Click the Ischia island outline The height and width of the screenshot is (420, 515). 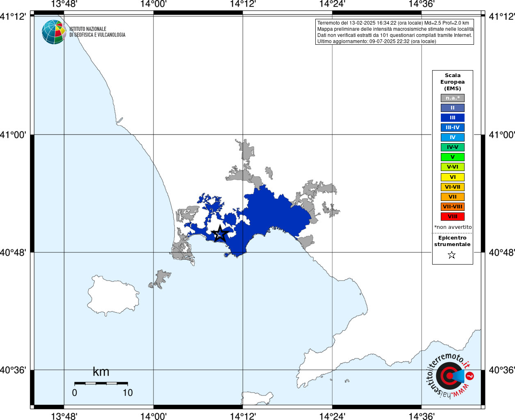point(113,295)
